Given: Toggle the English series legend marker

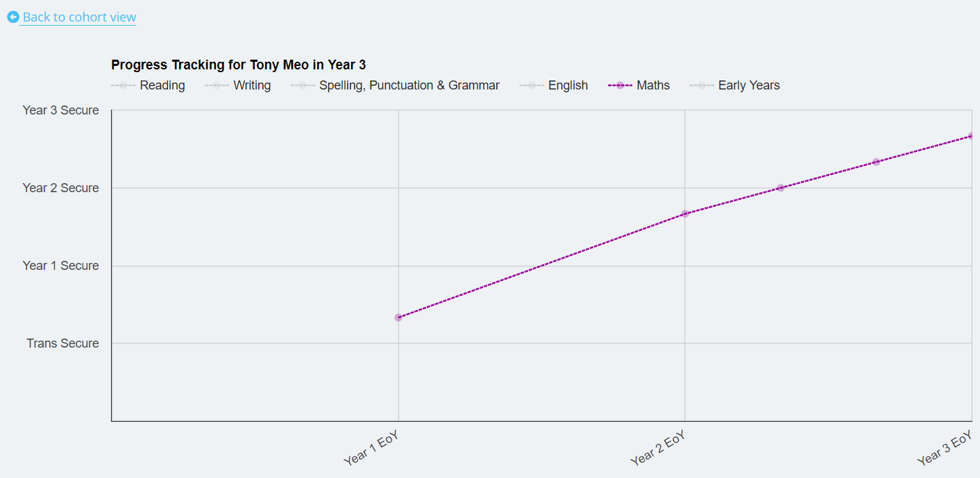Looking at the screenshot, I should click(532, 85).
